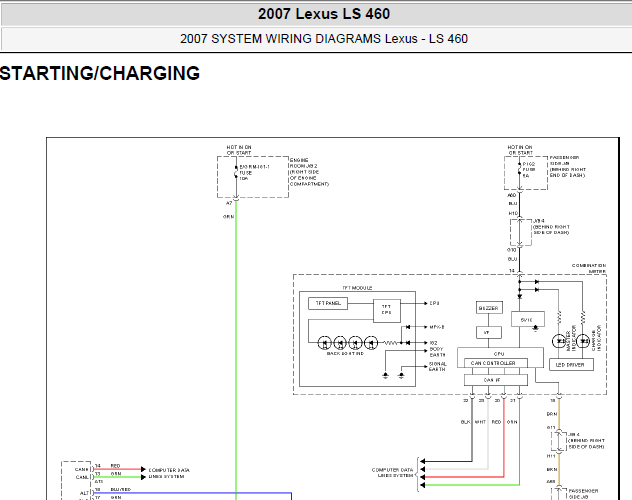This screenshot has height=500, width=632.
Task: Select the 'TFT PANEL' box
Action: click(328, 303)
